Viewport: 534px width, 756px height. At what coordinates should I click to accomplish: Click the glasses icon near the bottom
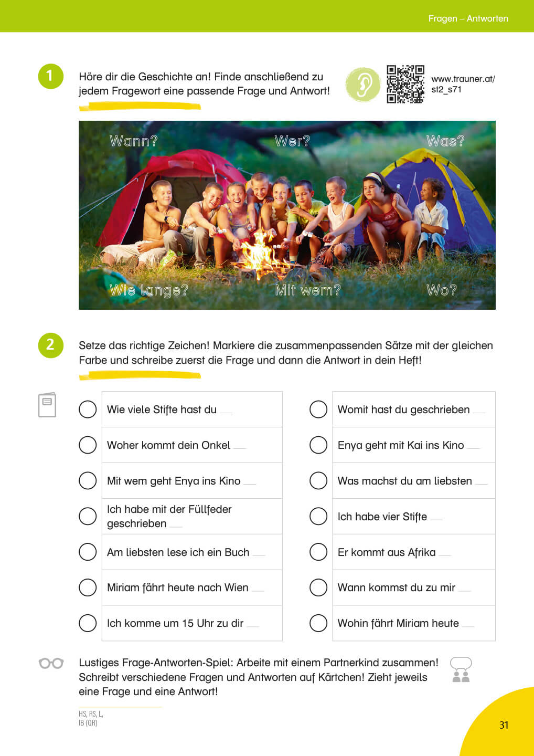click(51, 663)
